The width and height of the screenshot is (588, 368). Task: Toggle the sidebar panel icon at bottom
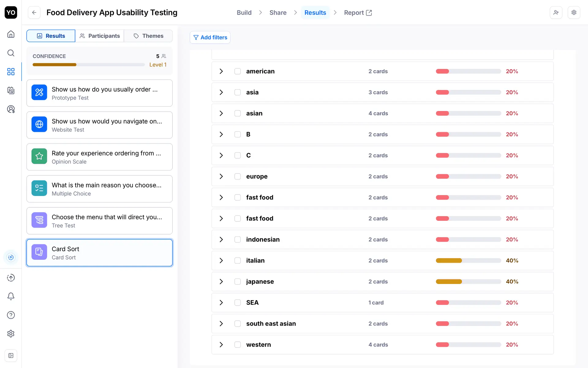(11, 355)
